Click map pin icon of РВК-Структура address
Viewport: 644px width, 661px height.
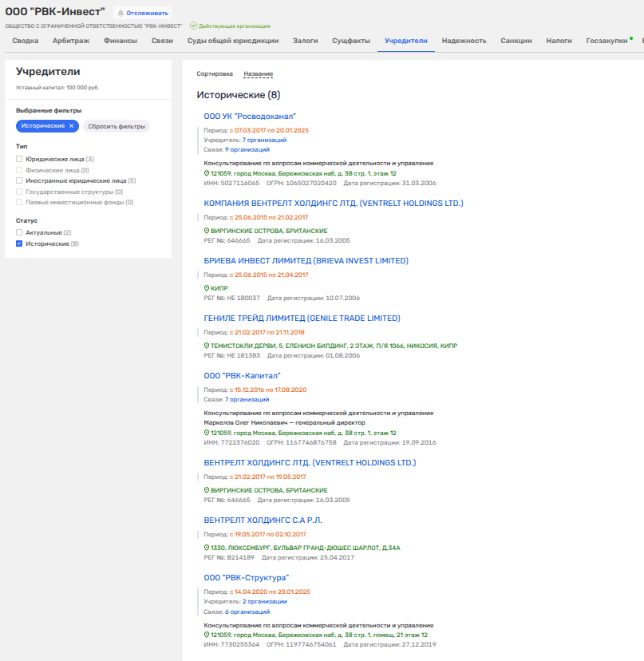pos(207,635)
